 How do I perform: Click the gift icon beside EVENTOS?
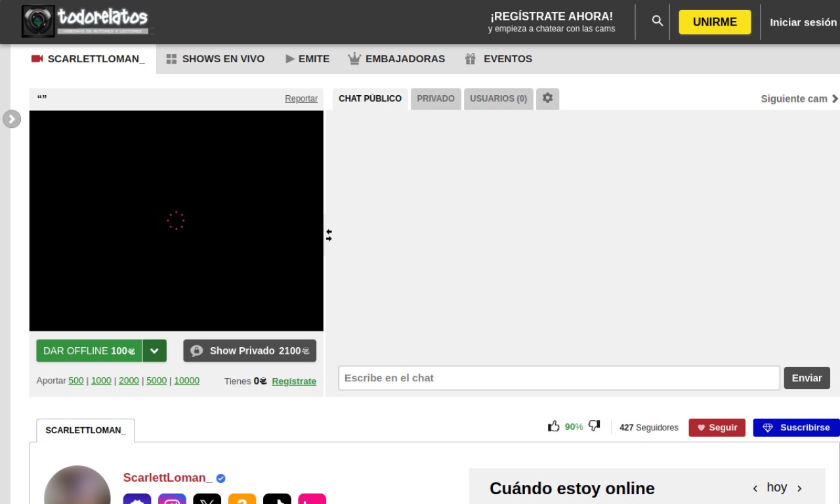pyautogui.click(x=470, y=58)
